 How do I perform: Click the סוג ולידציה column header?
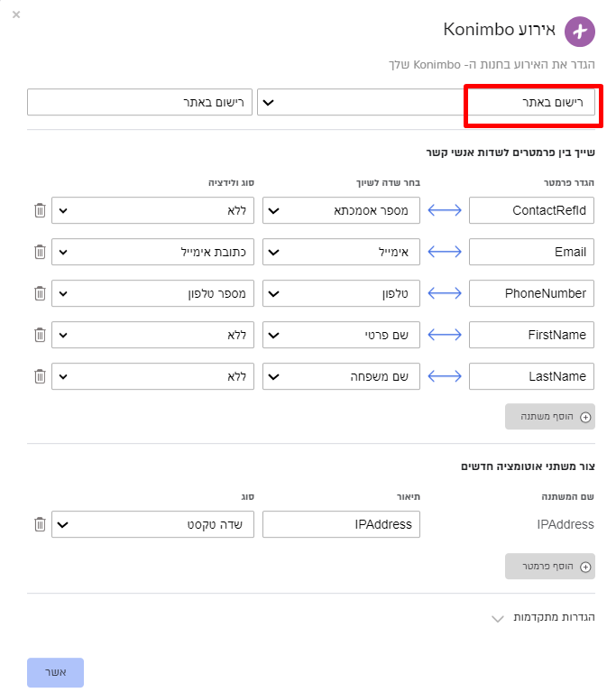click(231, 183)
